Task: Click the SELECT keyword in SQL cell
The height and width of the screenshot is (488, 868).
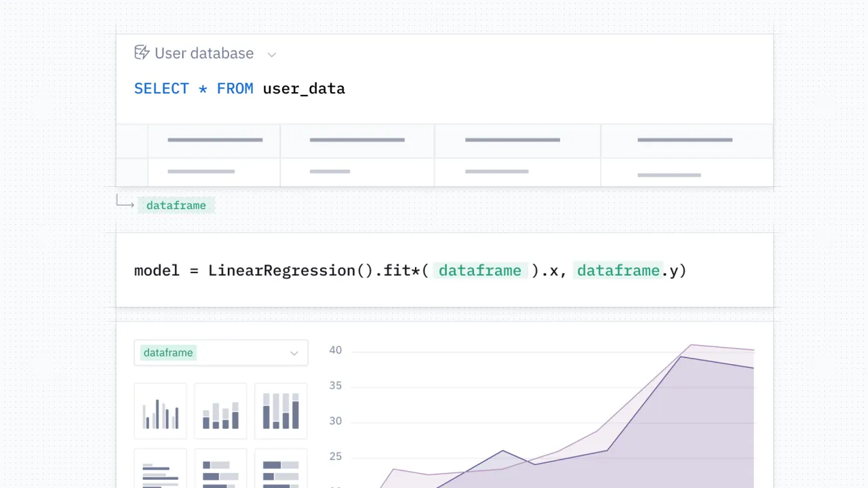Action: (x=161, y=89)
